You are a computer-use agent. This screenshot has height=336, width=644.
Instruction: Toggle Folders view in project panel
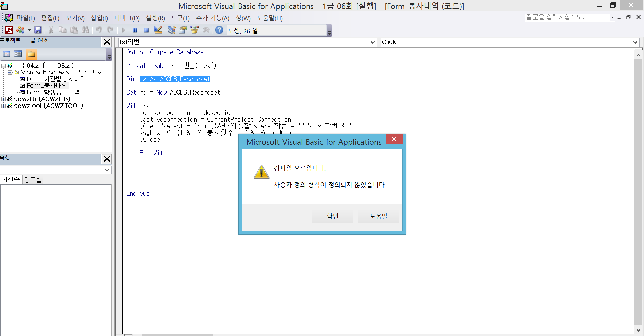31,54
